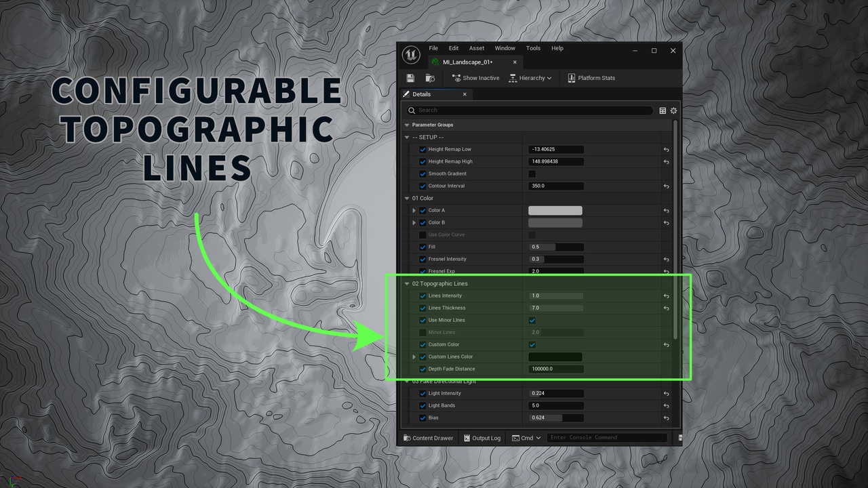Open the Details settings gear icon
Screen dimensions: 868x488
(x=673, y=110)
